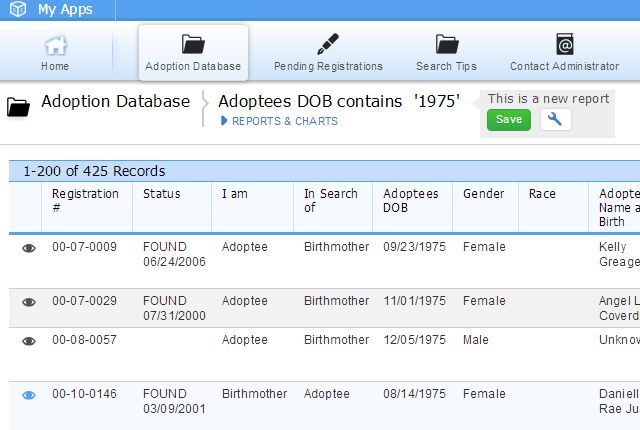
Task: Open Pending Registrations pen icon
Action: [x=328, y=45]
